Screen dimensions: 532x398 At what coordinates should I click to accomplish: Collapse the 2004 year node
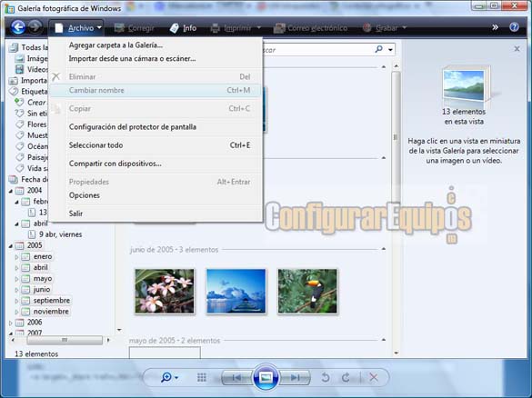tap(11, 191)
